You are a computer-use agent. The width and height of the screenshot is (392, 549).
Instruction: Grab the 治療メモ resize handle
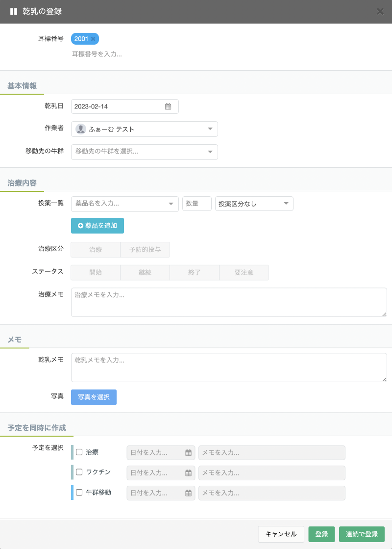point(384,314)
